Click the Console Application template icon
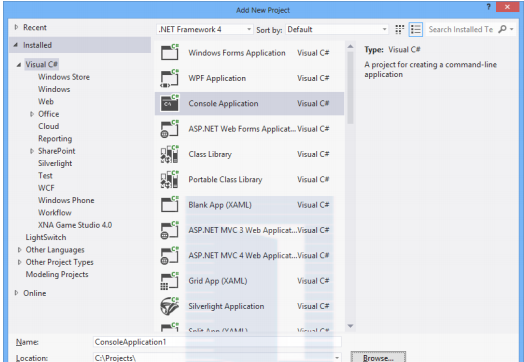Image resolution: width=524 pixels, height=362 pixels. pyautogui.click(x=170, y=103)
